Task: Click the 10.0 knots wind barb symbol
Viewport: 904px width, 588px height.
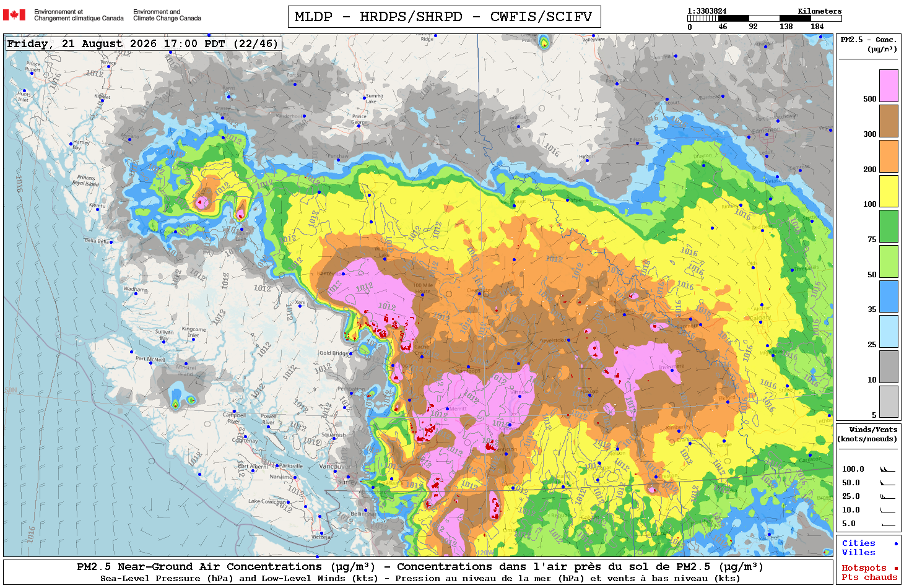Action: pyautogui.click(x=887, y=510)
